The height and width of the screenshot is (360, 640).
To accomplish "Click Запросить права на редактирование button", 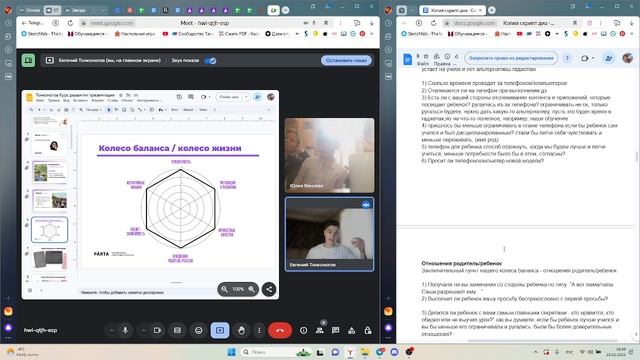I will [511, 58].
